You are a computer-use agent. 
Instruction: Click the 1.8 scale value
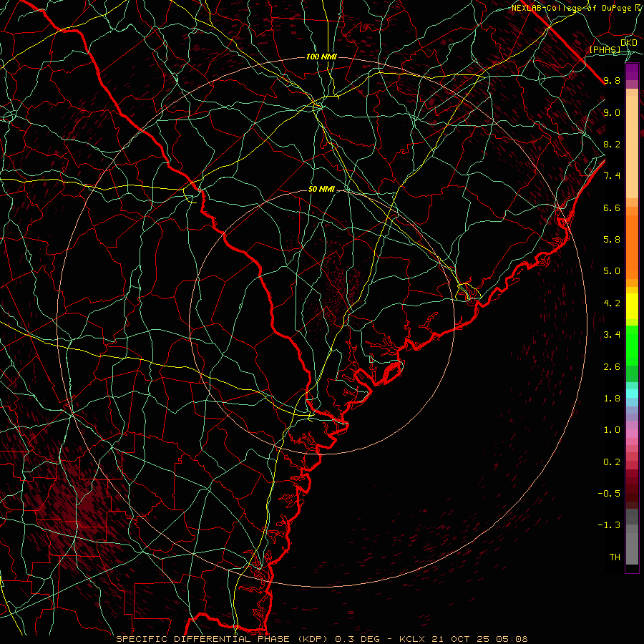click(612, 399)
